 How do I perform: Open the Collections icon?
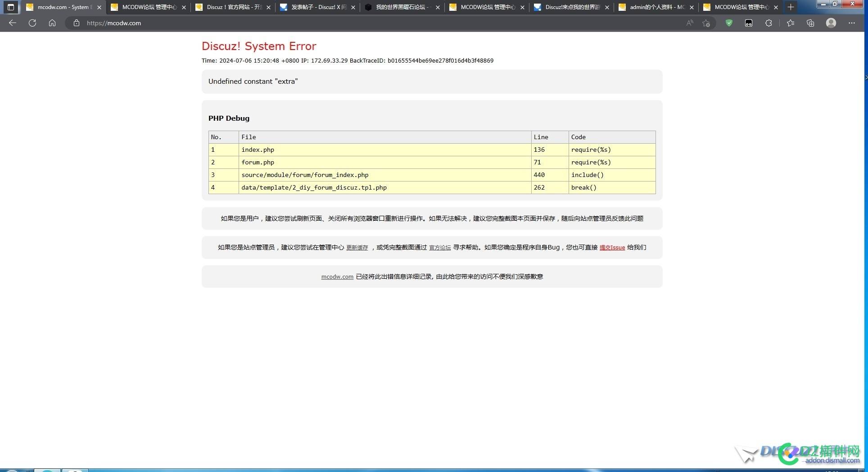tap(810, 23)
